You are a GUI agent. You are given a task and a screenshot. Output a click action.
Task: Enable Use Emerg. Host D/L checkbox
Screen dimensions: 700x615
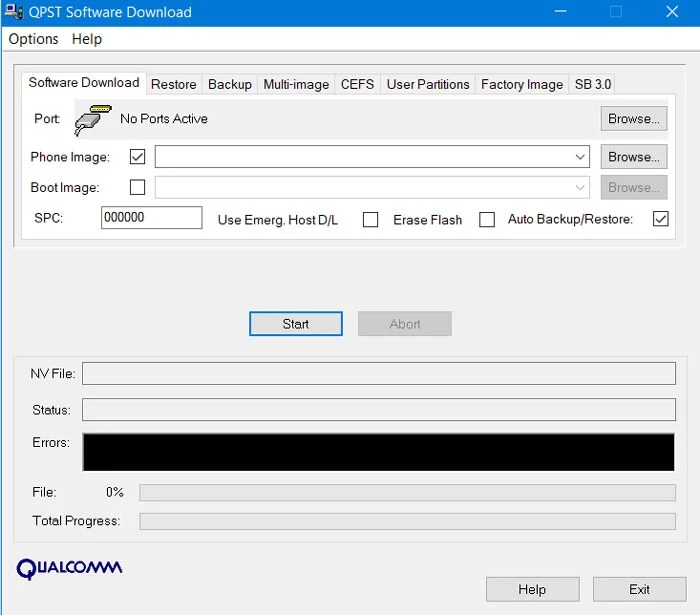click(371, 220)
